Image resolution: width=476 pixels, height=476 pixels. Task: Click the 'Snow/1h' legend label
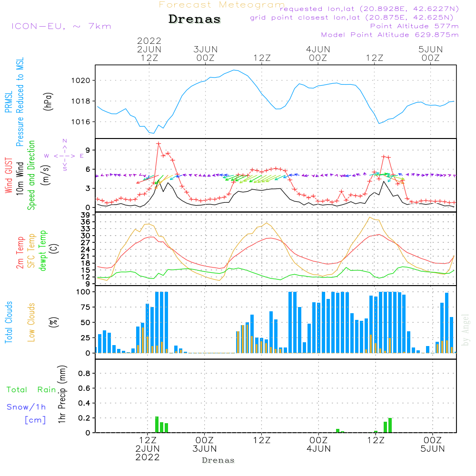tap(26, 407)
